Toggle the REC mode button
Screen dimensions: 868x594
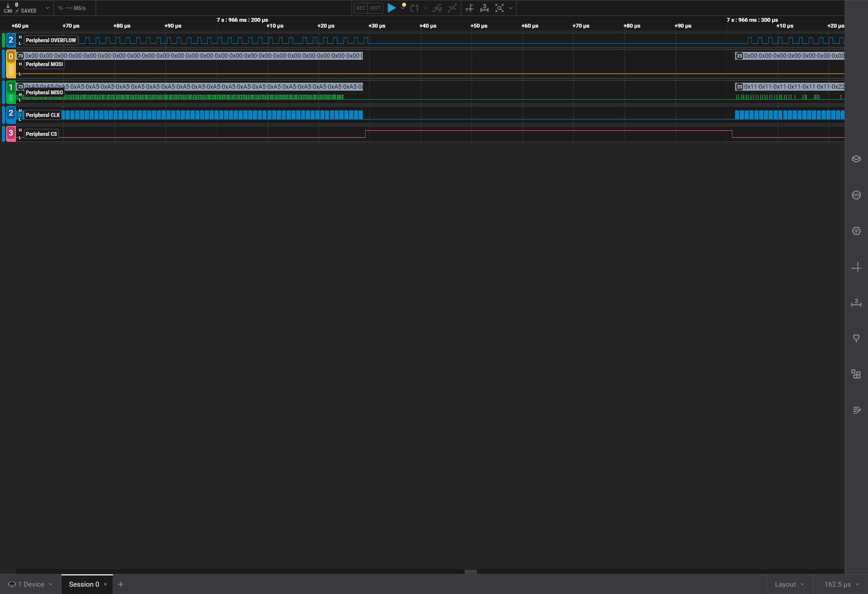361,8
